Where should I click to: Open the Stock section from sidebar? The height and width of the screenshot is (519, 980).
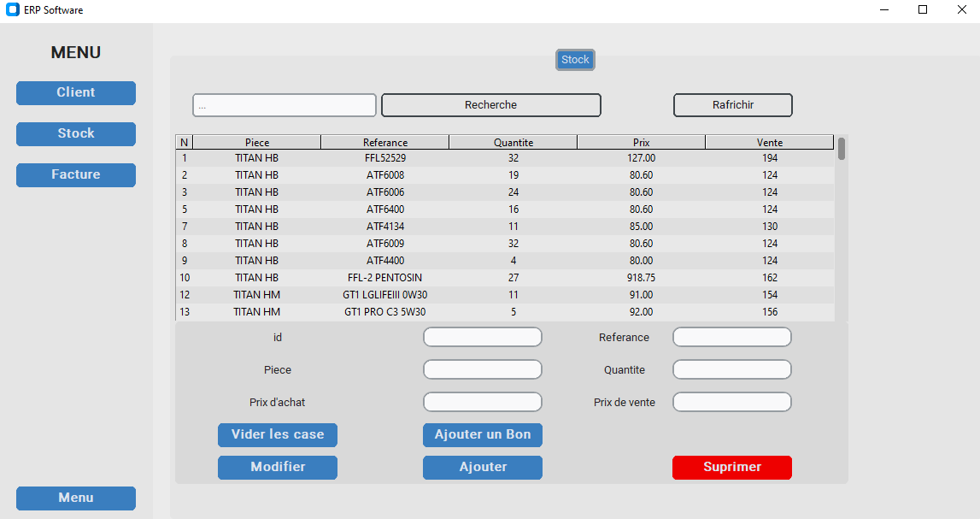75,133
